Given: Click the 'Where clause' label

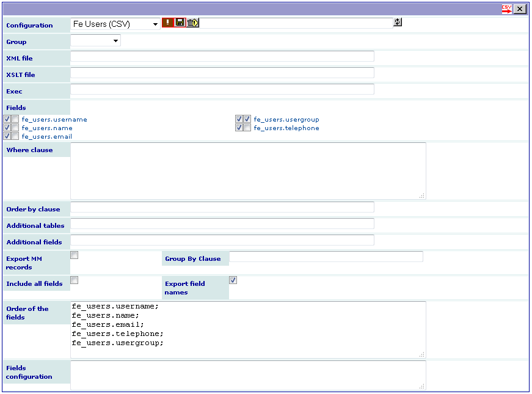Looking at the screenshot, I should click(x=29, y=150).
